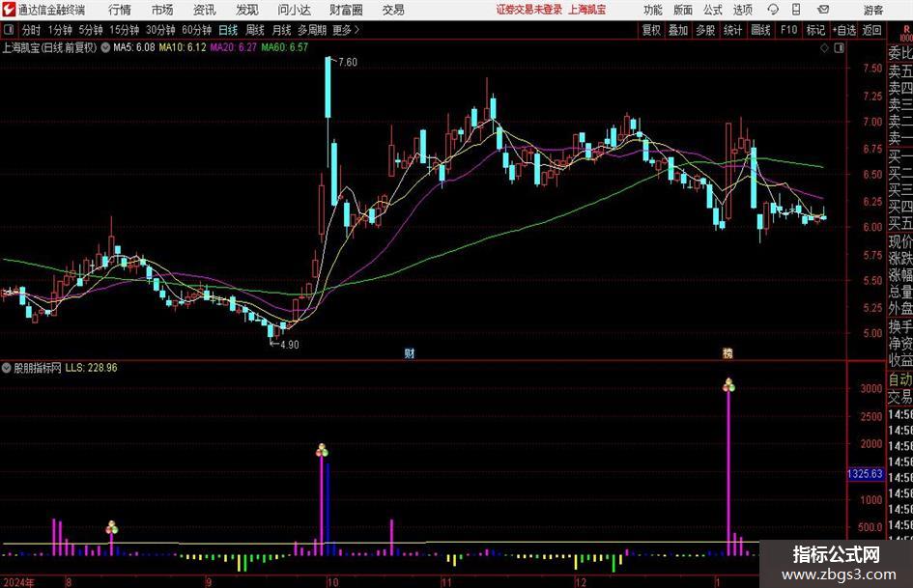The width and height of the screenshot is (913, 588).
Task: Expand the 更多 periods dropdown
Action: 346,30
